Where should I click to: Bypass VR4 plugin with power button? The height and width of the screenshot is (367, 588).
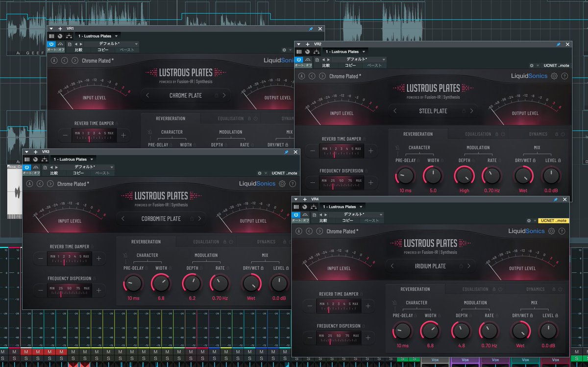[x=296, y=214]
